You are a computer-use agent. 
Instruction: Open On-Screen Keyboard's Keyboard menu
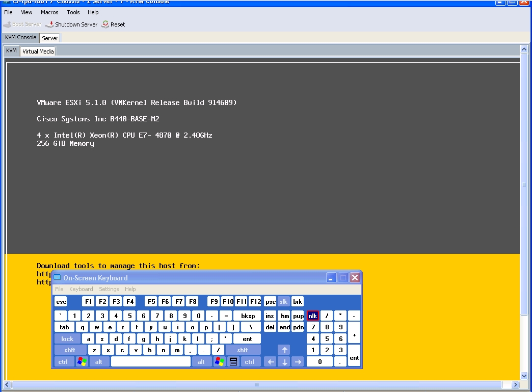tap(81, 289)
